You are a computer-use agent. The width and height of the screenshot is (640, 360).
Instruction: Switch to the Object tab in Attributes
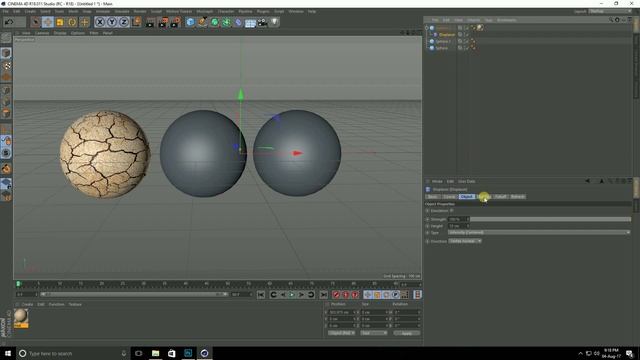467,197
